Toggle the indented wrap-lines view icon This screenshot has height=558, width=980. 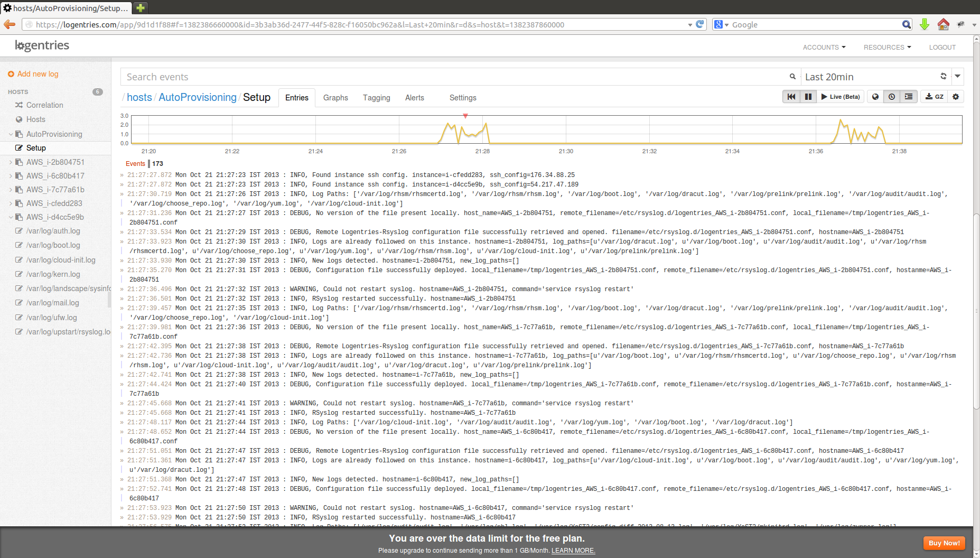pyautogui.click(x=909, y=97)
